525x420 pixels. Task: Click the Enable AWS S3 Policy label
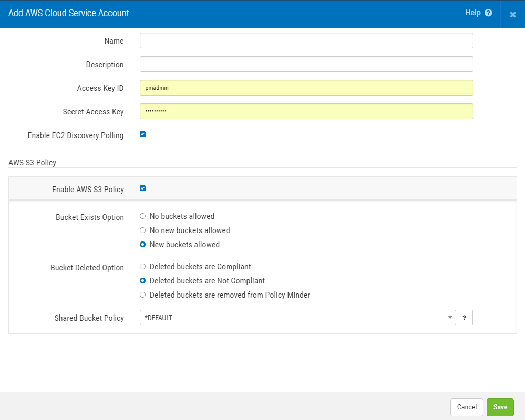coord(88,190)
